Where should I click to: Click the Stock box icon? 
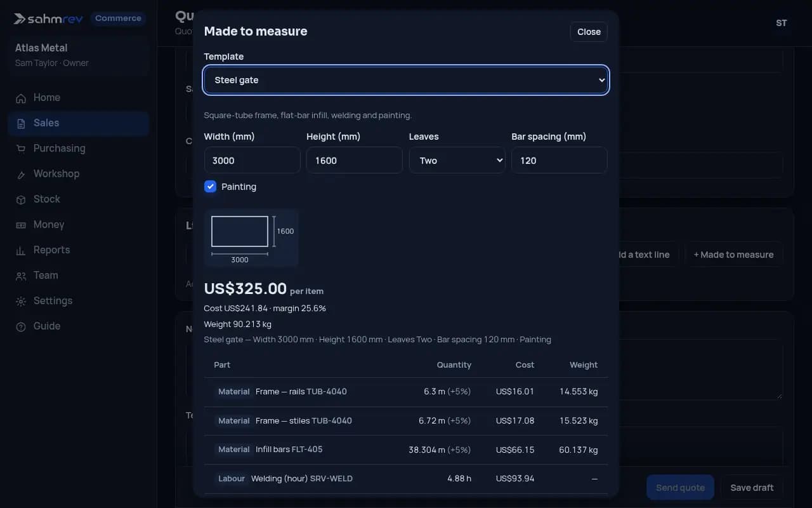click(21, 199)
